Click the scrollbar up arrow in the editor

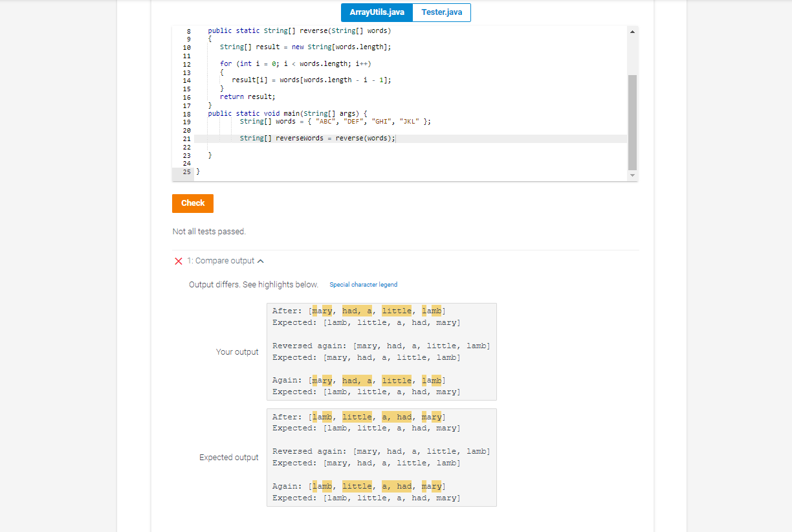tap(633, 30)
